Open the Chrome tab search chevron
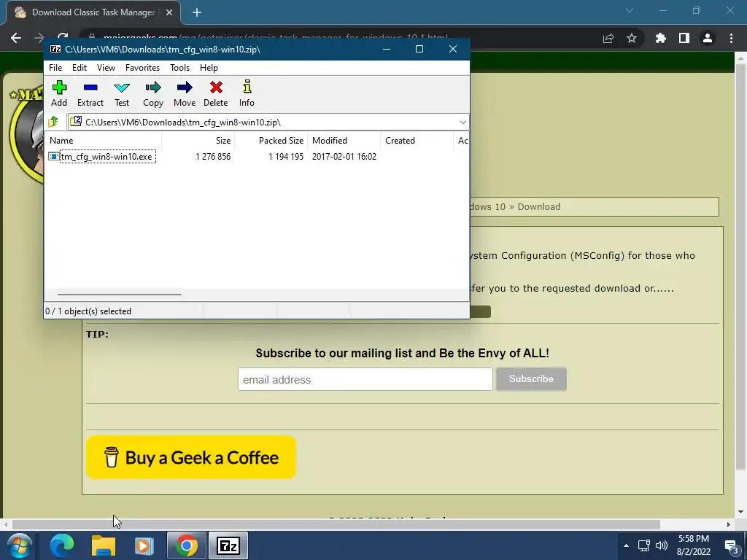 click(630, 10)
